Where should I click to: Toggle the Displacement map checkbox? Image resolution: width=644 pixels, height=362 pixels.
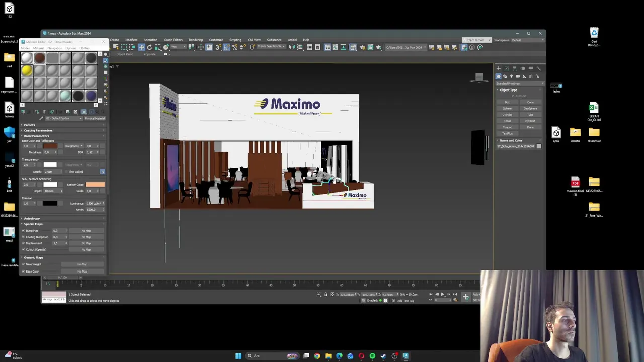pos(23,243)
